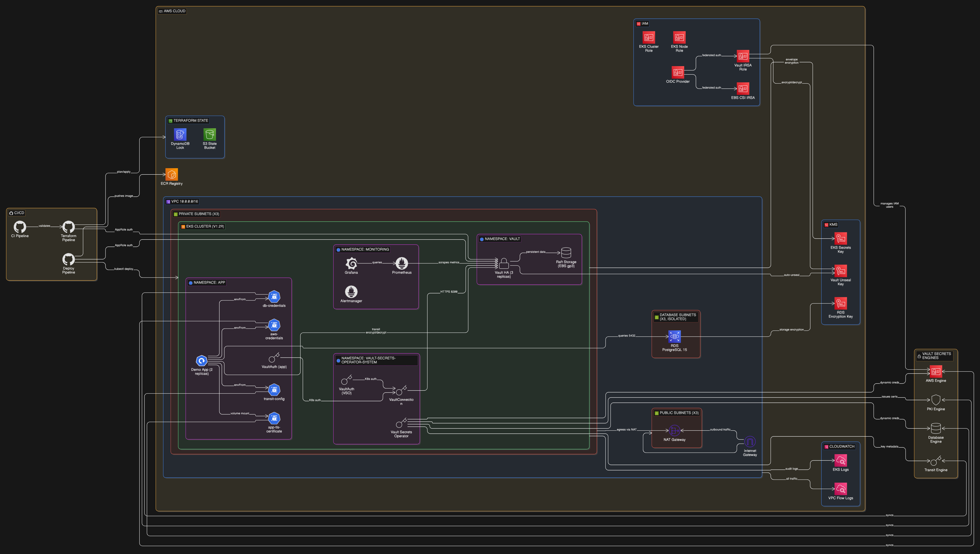Click the ECR Registry icon
980x554 pixels.
pyautogui.click(x=172, y=174)
